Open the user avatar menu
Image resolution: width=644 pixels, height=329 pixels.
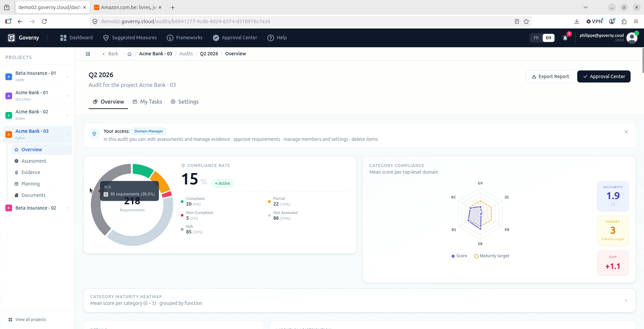[632, 38]
